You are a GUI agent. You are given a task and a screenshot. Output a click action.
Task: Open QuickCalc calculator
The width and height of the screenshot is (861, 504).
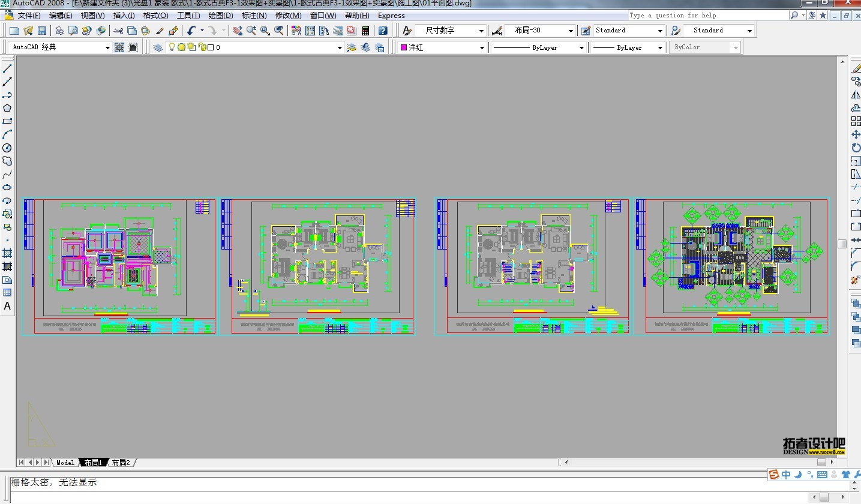(365, 30)
